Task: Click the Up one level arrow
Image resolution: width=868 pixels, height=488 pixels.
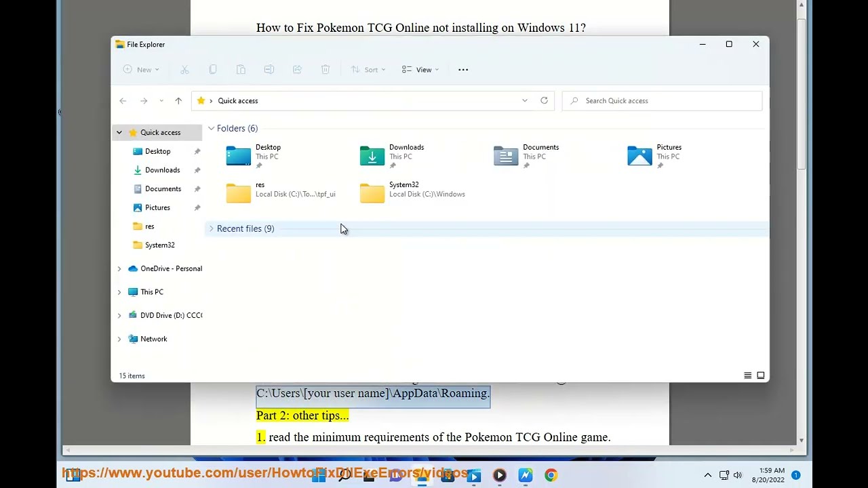Action: 178,101
